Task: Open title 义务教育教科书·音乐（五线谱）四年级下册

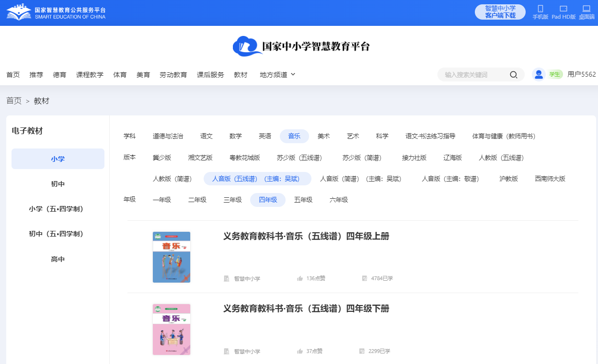Action: pos(306,309)
